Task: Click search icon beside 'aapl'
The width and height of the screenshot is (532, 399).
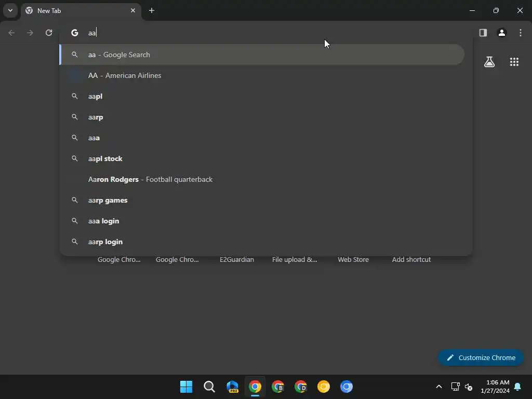Action: (75, 96)
